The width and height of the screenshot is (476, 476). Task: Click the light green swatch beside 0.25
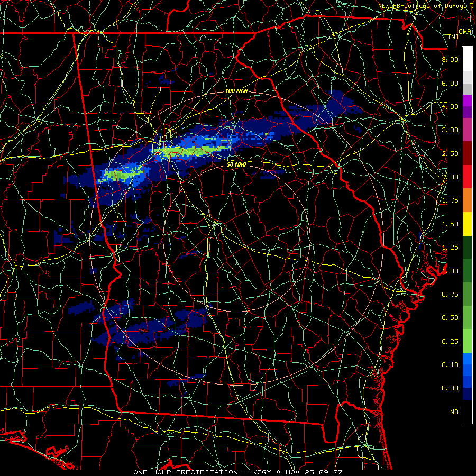pos(467,341)
